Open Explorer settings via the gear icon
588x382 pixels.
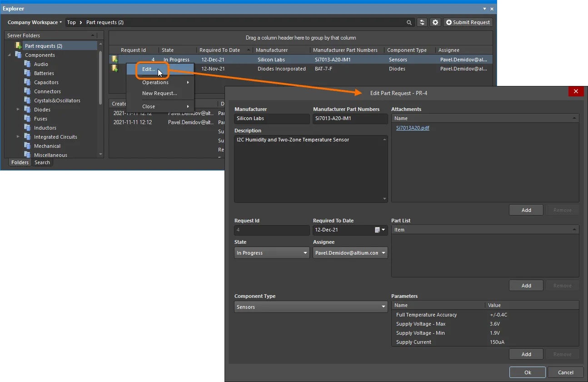pos(435,22)
